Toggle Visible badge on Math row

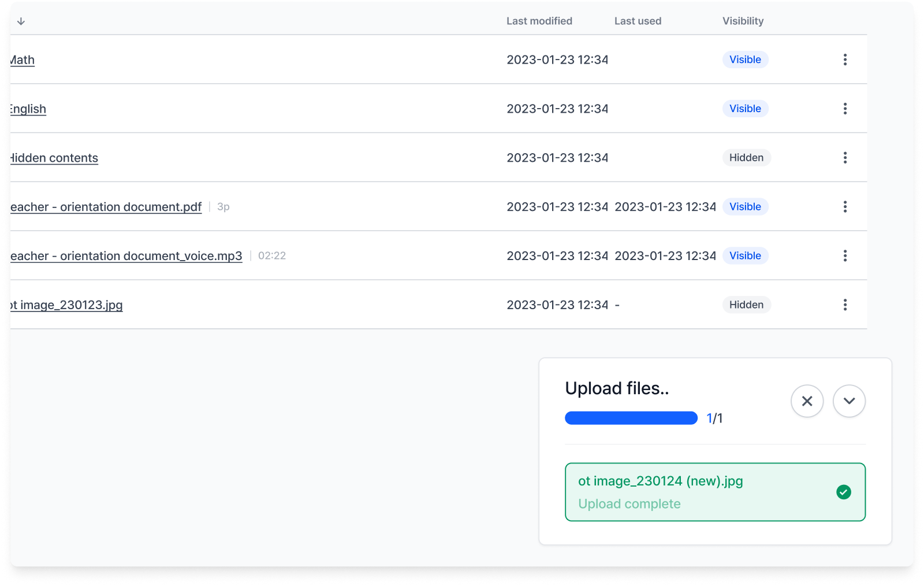coord(745,60)
